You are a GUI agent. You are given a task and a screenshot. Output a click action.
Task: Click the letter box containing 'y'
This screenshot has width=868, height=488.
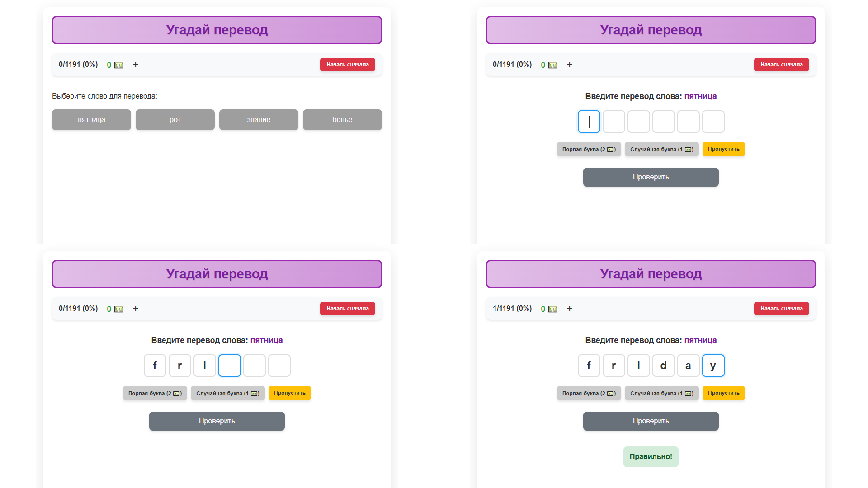pyautogui.click(x=713, y=366)
